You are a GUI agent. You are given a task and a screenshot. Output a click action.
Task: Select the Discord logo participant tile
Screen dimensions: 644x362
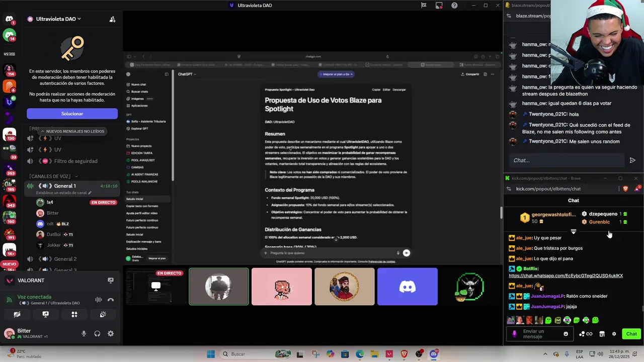click(x=408, y=287)
